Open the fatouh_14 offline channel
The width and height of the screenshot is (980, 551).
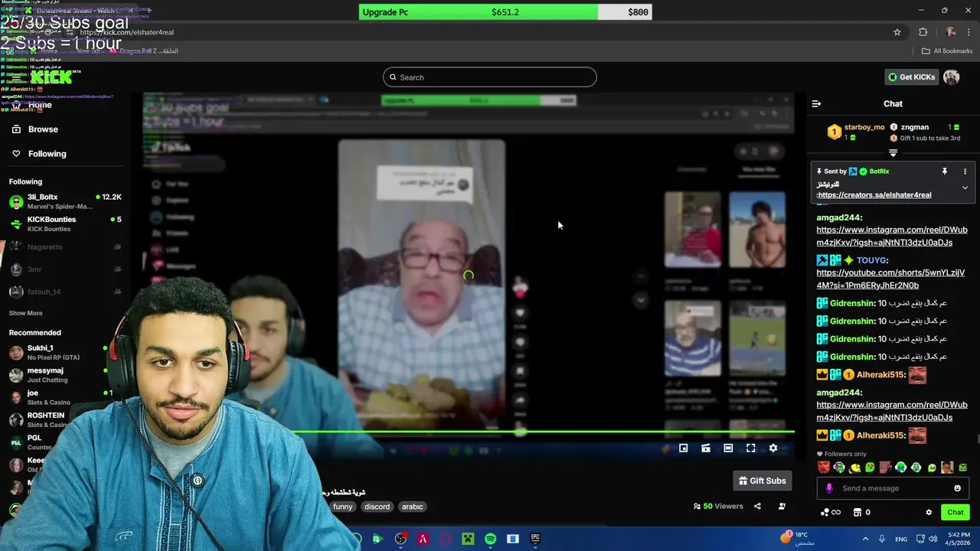(65, 292)
